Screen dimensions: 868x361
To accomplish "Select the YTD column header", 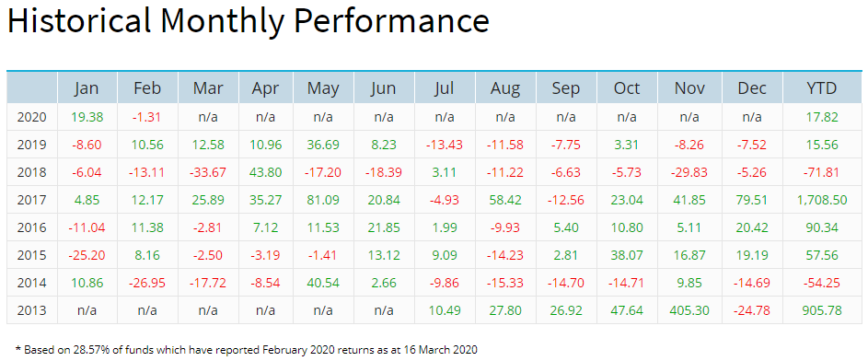I will click(x=821, y=88).
